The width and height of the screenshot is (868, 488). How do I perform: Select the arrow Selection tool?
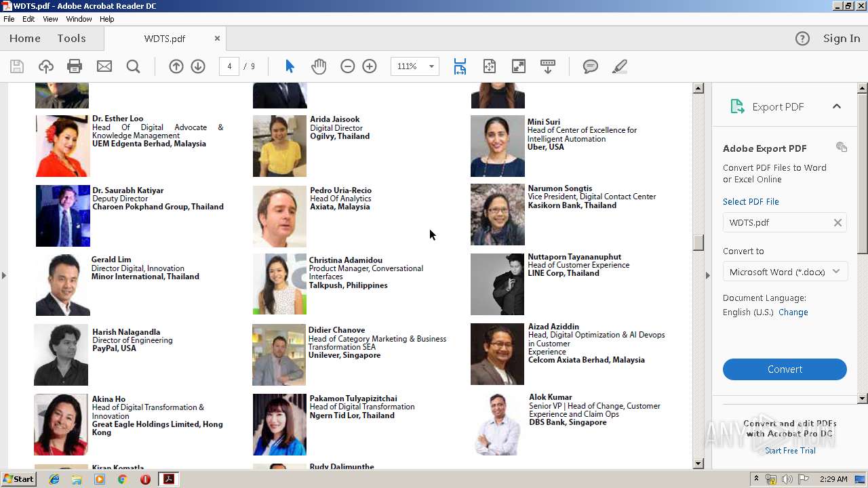click(x=290, y=66)
